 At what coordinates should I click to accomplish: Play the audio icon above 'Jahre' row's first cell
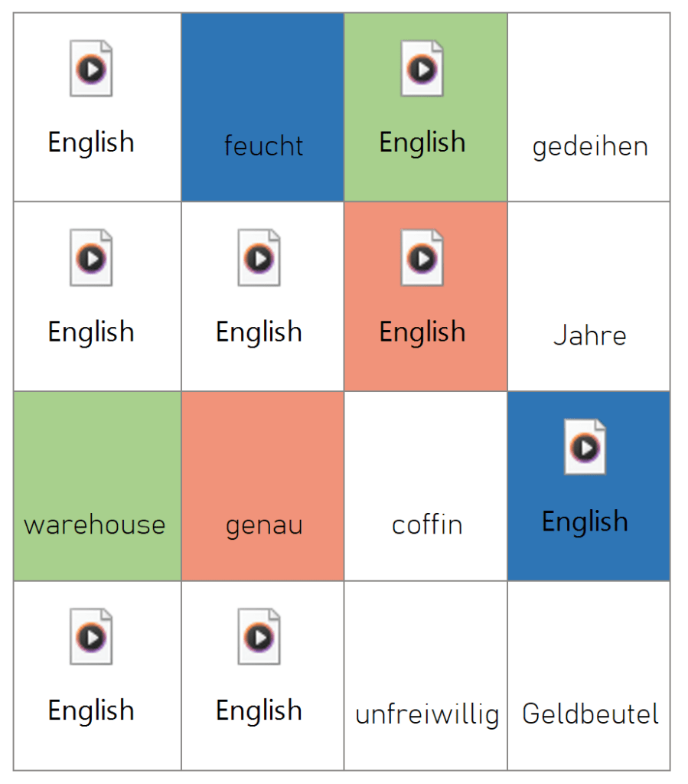click(91, 258)
